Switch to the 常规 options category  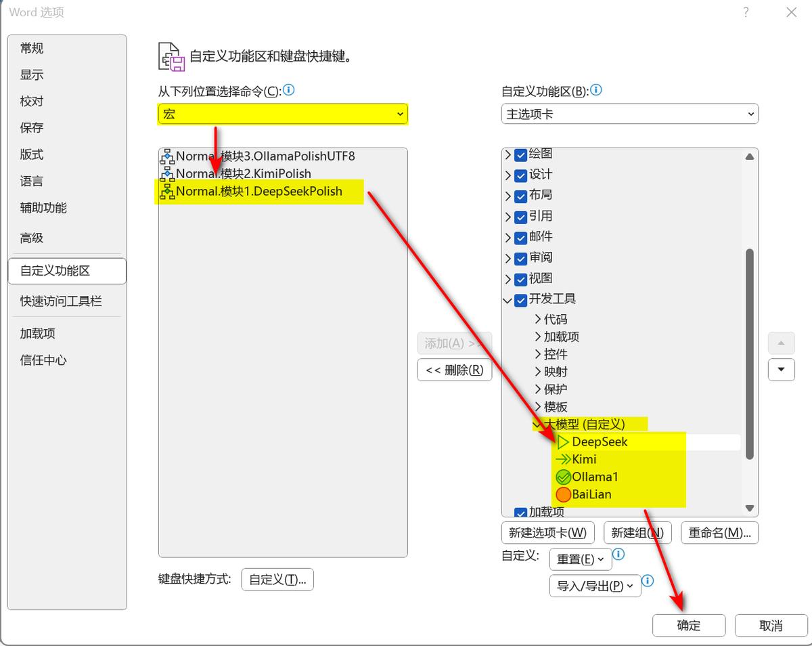[x=32, y=48]
